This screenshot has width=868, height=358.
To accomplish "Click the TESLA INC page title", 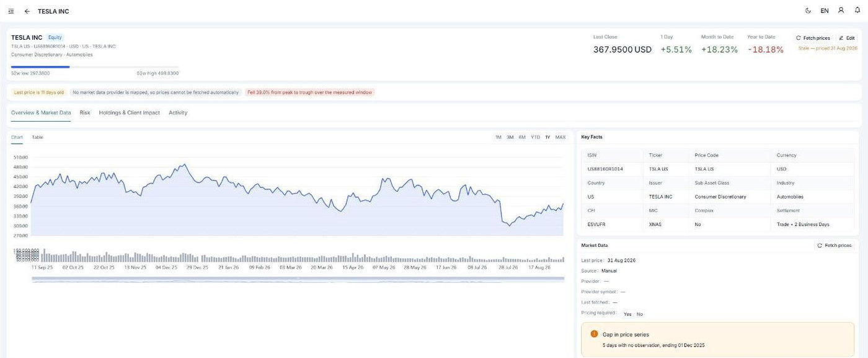I will click(53, 11).
